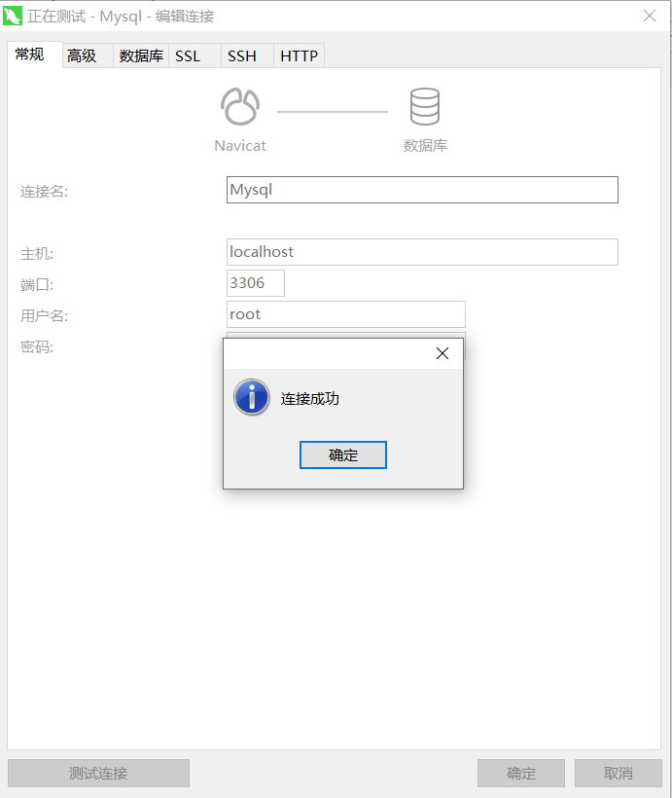The image size is (672, 798).
Task: Click the 测试连接 button
Action: [x=98, y=773]
